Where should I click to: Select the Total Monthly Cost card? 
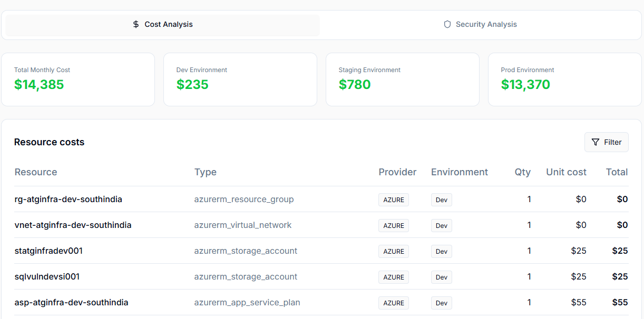pos(78,79)
